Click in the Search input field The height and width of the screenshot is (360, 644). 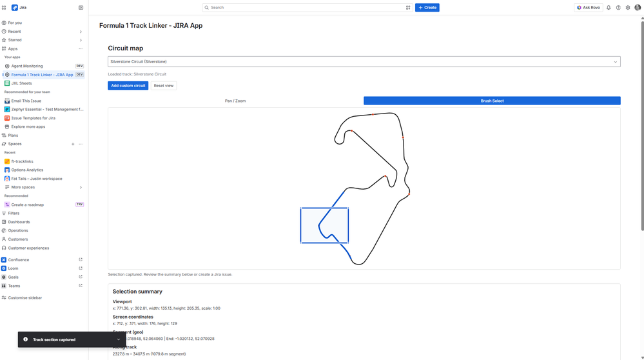click(307, 7)
